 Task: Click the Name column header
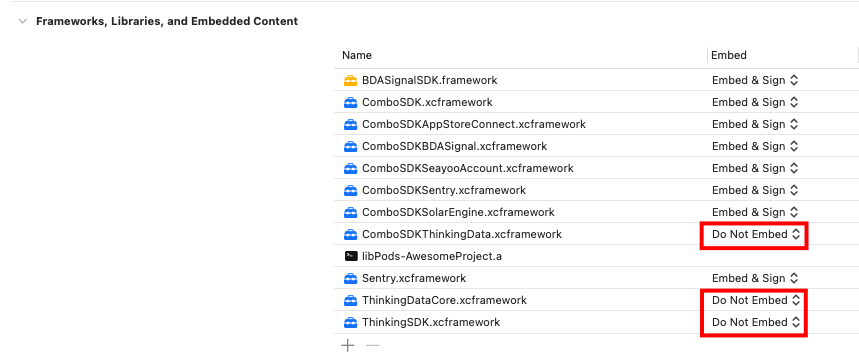pyautogui.click(x=357, y=55)
